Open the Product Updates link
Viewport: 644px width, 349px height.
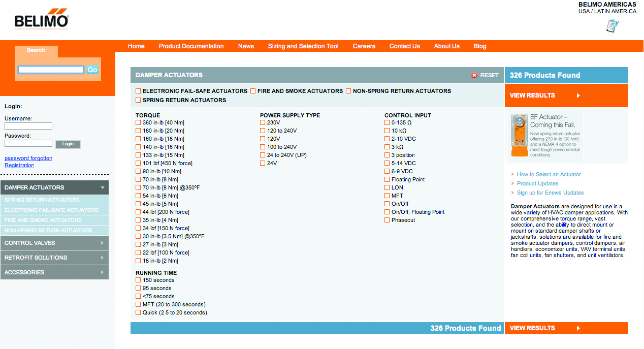(x=537, y=183)
